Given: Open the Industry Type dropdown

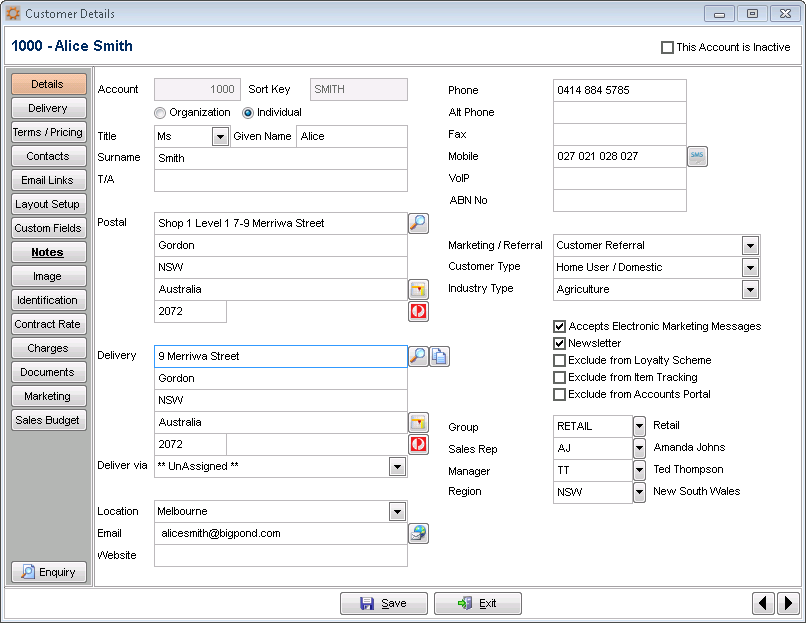Looking at the screenshot, I should click(x=750, y=289).
